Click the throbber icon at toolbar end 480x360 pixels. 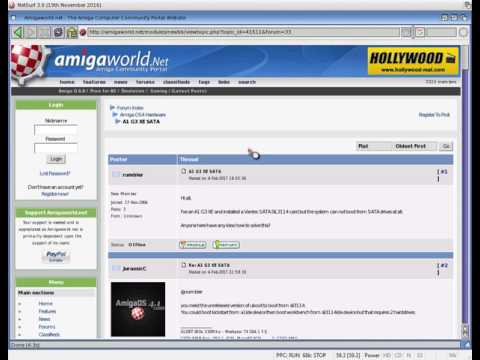463,32
